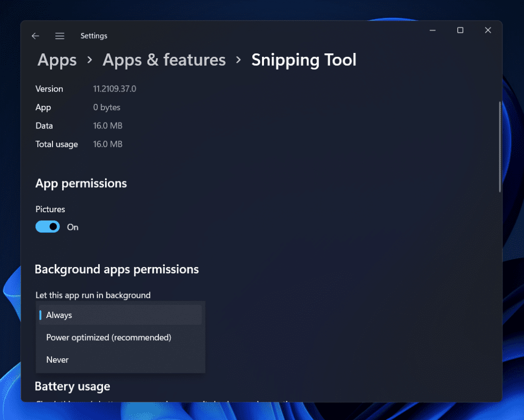Navigate back using the back arrow
The image size is (524, 420).
coord(35,36)
